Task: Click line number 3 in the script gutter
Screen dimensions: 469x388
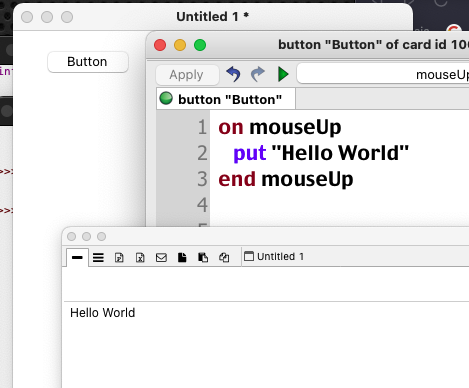Action: (202, 179)
